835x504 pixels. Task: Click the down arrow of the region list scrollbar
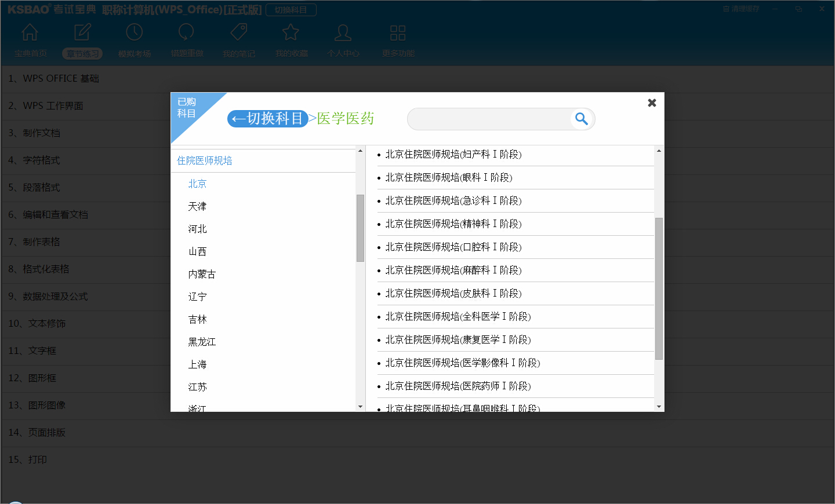tap(360, 407)
